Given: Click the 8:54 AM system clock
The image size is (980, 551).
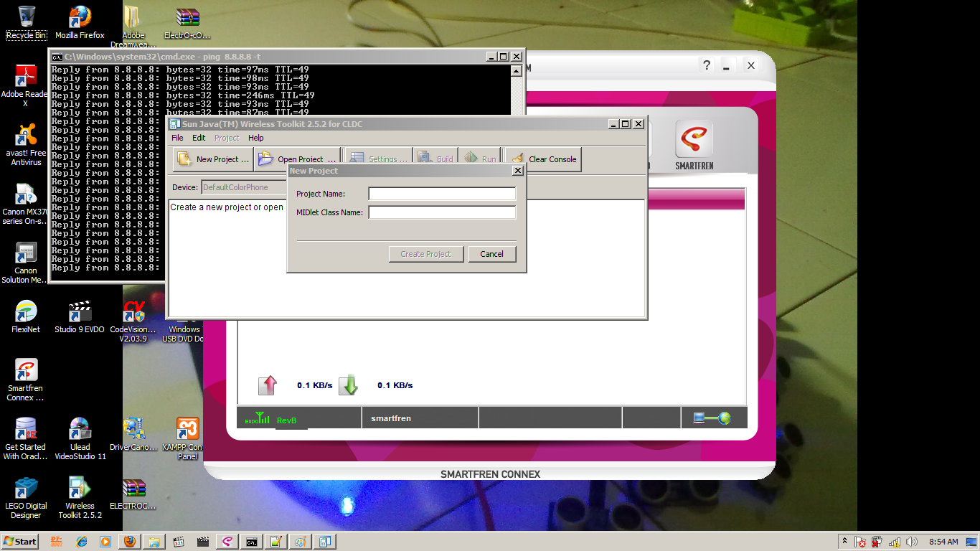Looking at the screenshot, I should 943,542.
